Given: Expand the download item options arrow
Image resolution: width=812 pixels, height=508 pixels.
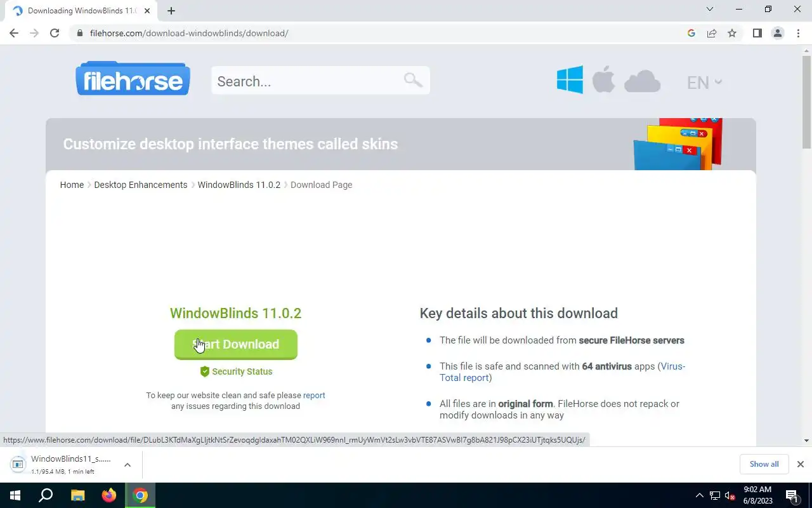Looking at the screenshot, I should pos(128,465).
